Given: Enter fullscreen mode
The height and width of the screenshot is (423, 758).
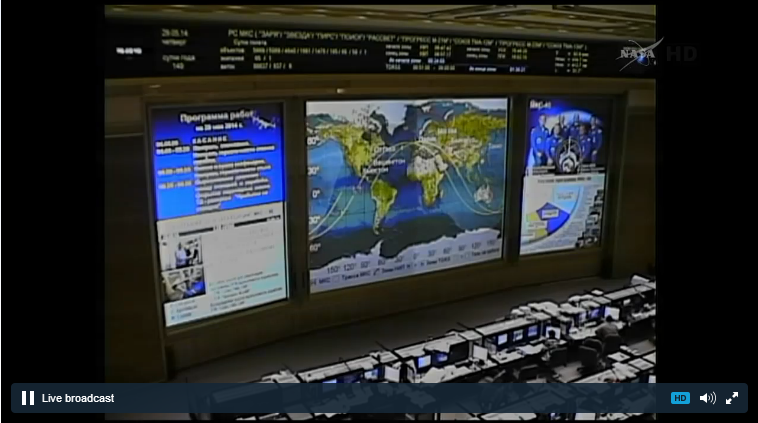Looking at the screenshot, I should [x=732, y=398].
